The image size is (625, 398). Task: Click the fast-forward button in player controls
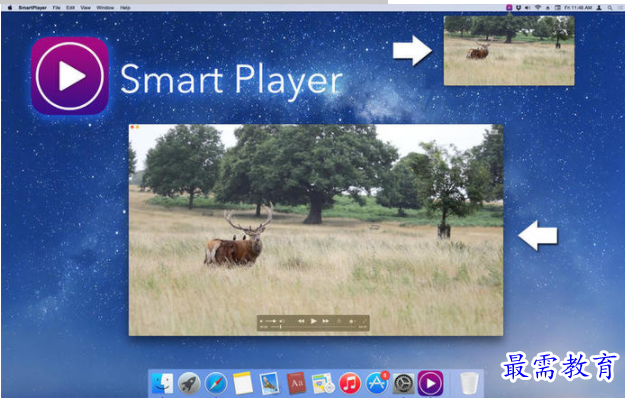[326, 321]
